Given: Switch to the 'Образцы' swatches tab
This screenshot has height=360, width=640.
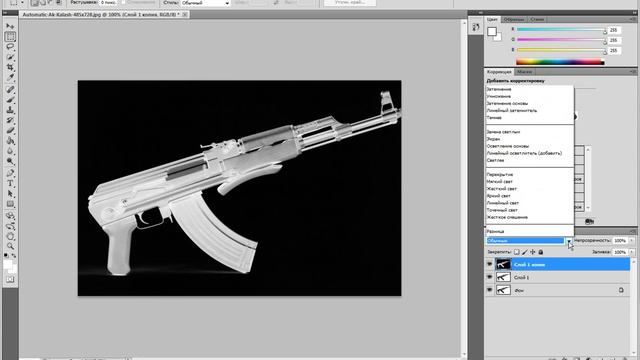Looking at the screenshot, I should coord(513,19).
